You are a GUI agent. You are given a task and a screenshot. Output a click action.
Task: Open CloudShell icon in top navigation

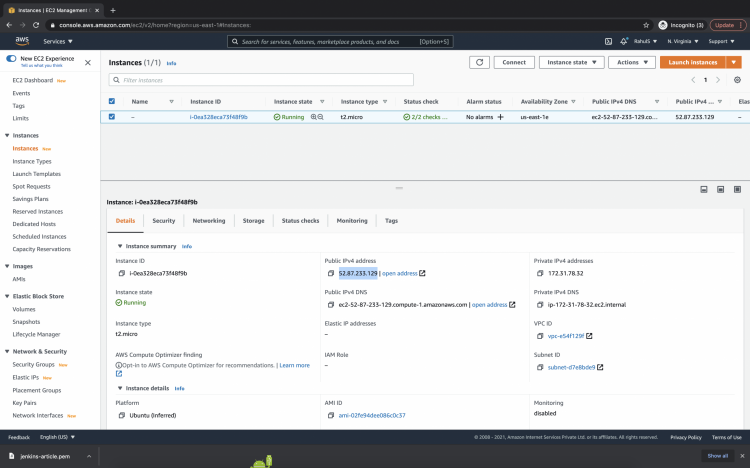pyautogui.click(x=608, y=42)
